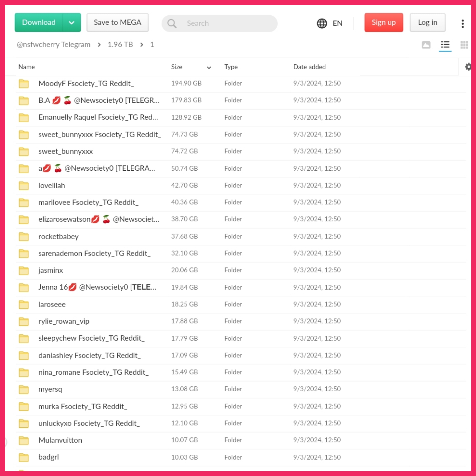Viewport: 476px width, 476px height.
Task: Click folder icon of lovelilah row
Action: tap(24, 186)
